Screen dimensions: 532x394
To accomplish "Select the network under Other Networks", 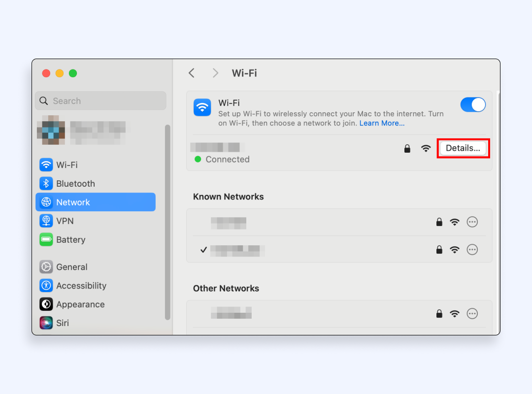I will (339, 314).
